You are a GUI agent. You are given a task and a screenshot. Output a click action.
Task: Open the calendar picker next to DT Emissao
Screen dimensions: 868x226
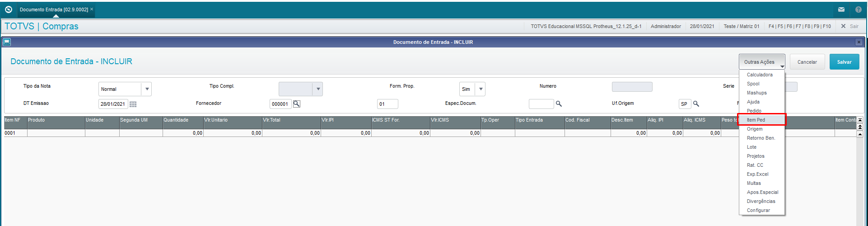(133, 104)
